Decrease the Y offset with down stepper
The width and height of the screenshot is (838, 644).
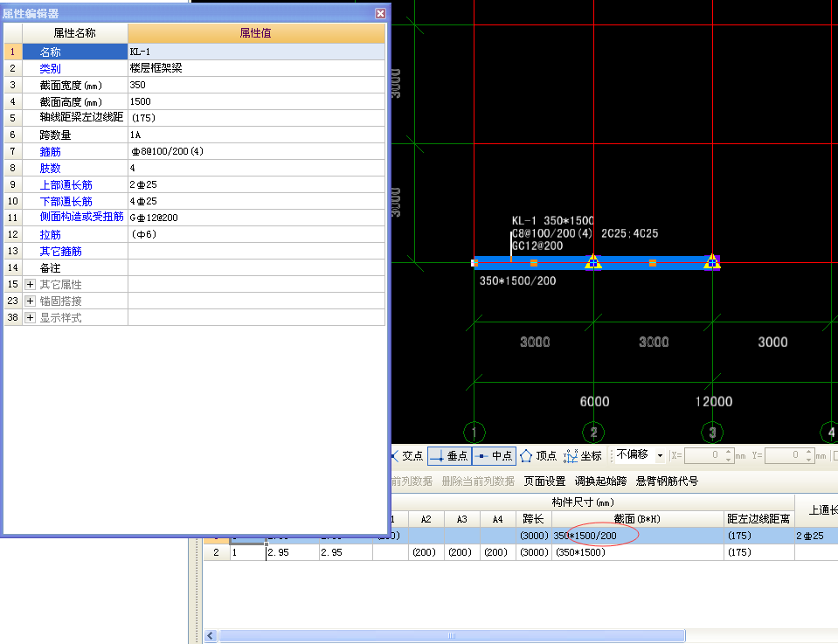pyautogui.click(x=808, y=459)
